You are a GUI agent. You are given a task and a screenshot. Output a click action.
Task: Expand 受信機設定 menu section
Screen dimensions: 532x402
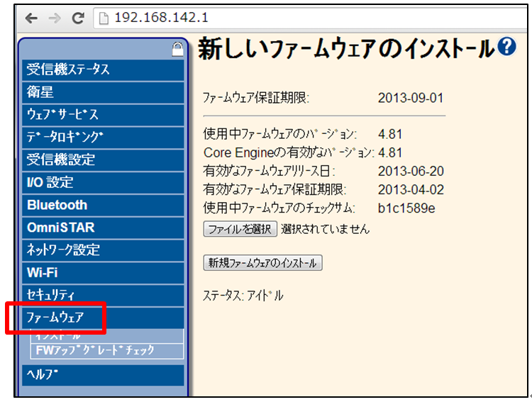click(103, 160)
